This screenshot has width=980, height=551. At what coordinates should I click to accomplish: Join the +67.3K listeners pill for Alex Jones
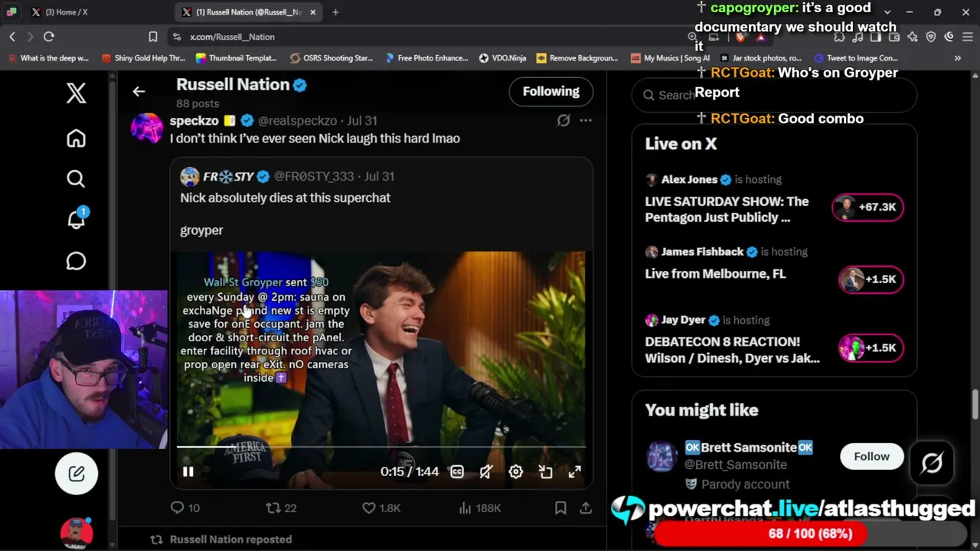pos(868,207)
